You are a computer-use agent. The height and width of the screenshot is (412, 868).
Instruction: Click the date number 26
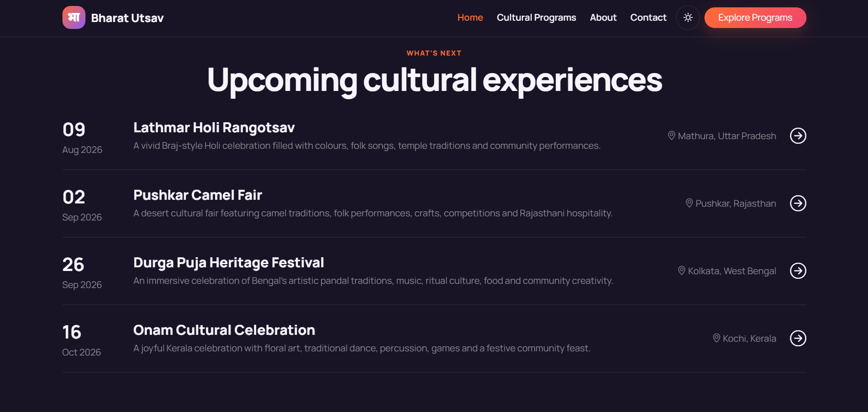[x=73, y=265]
